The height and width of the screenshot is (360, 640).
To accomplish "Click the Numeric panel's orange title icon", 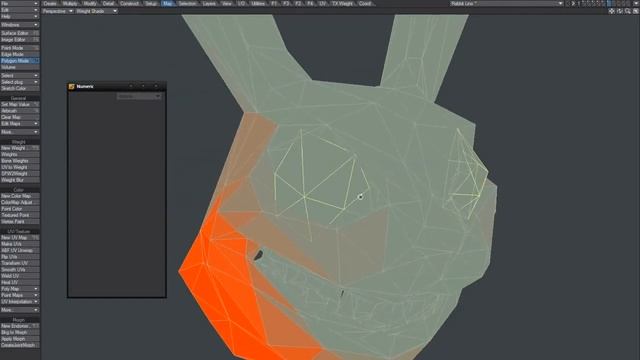I will tap(71, 87).
